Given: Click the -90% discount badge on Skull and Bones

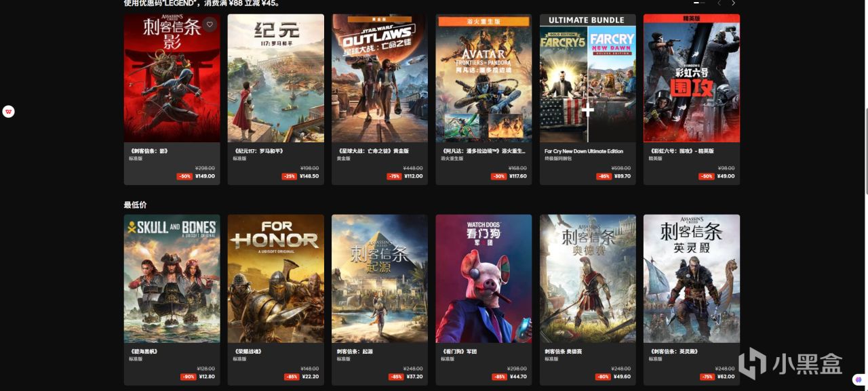Looking at the screenshot, I should click(x=186, y=377).
